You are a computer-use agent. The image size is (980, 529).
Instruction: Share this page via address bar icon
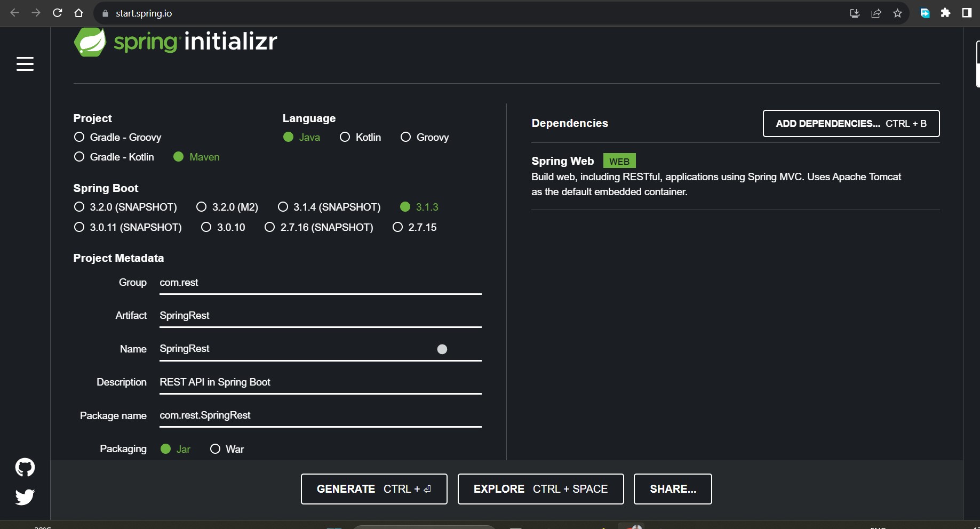point(876,13)
